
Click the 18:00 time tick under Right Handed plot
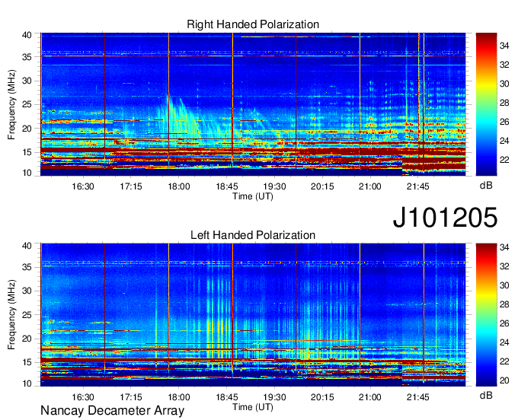[179, 186]
